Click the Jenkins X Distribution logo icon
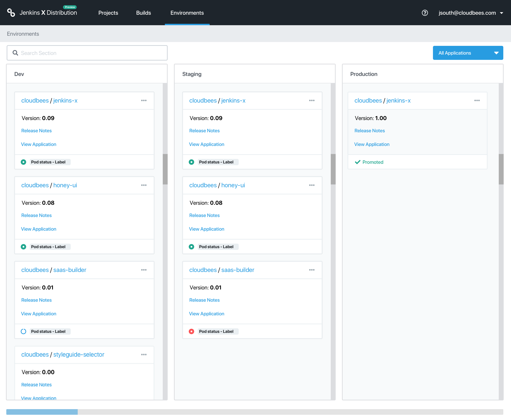Screen dimensions: 511x420 [x=11, y=13]
